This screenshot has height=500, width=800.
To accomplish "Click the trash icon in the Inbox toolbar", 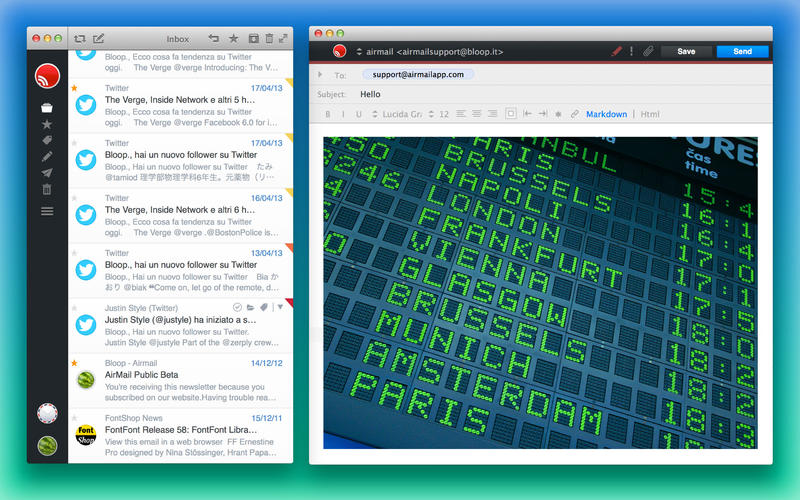I will click(x=269, y=38).
